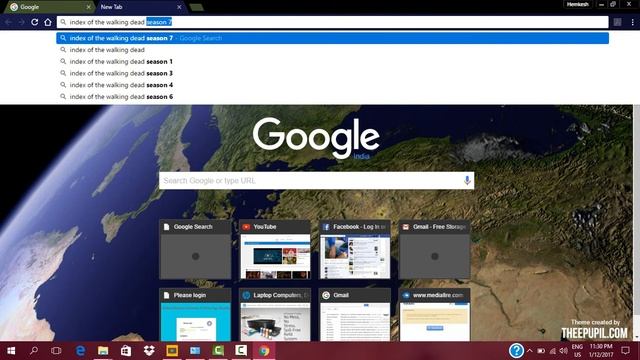Open the Facebook - Log In tile

pyautogui.click(x=354, y=249)
